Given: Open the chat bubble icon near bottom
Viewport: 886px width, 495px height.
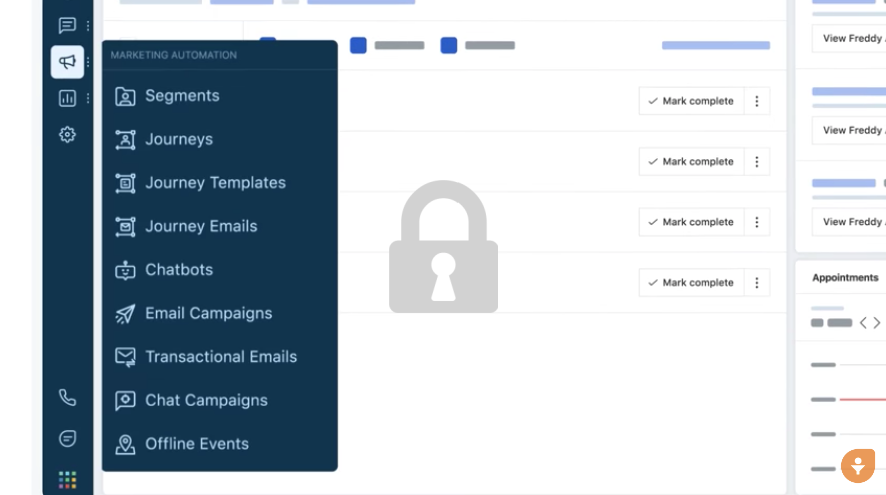Looking at the screenshot, I should [67, 439].
